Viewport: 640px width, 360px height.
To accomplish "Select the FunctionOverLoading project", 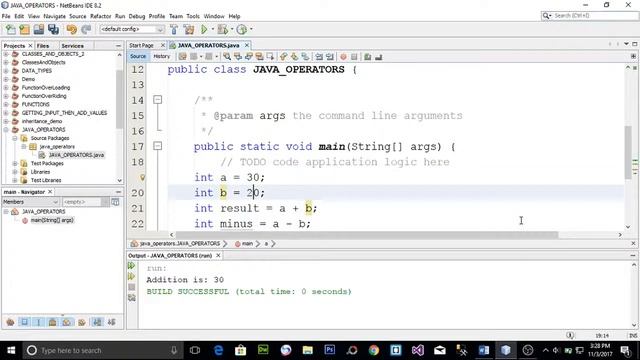I will pos(46,87).
